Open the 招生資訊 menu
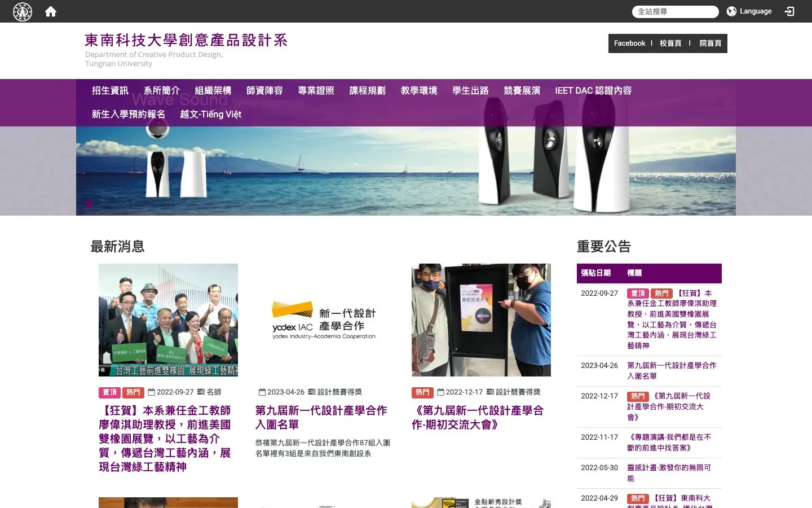The width and height of the screenshot is (812, 508). coord(110,91)
